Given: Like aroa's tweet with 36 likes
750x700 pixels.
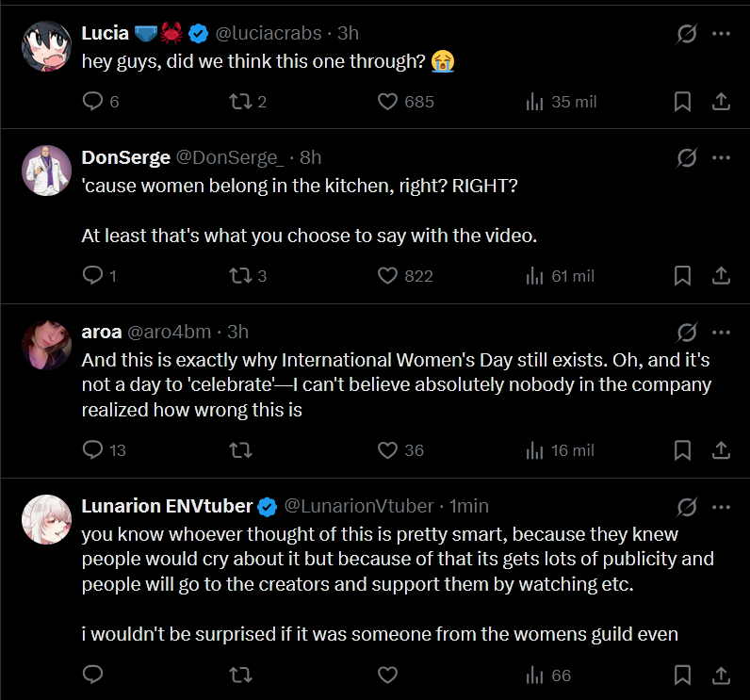Looking at the screenshot, I should 388,450.
